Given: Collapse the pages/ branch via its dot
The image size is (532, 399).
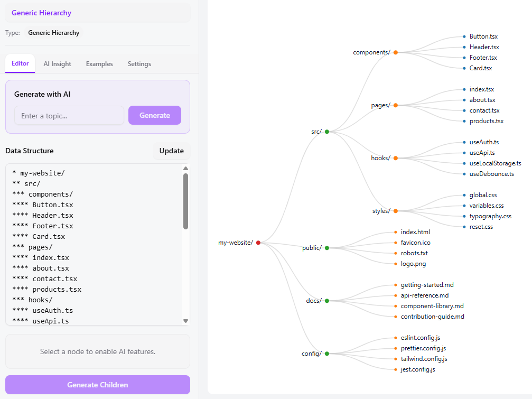Looking at the screenshot, I should pyautogui.click(x=397, y=105).
